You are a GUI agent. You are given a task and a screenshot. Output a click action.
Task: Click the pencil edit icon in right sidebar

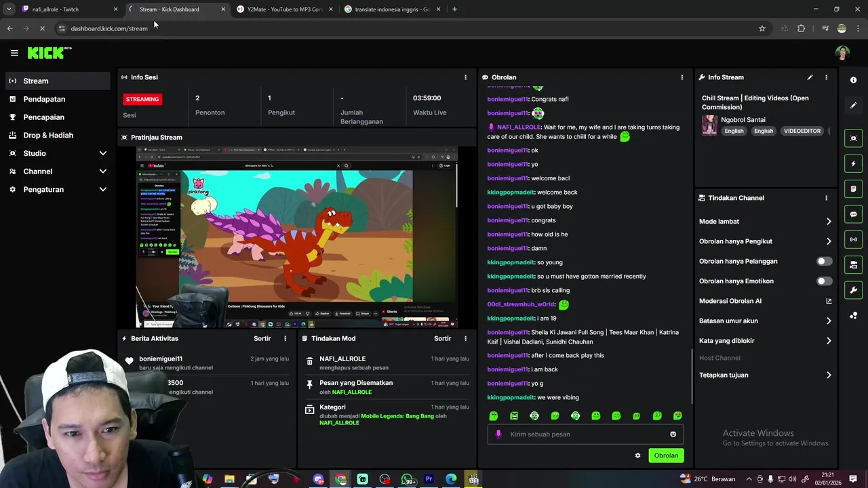pyautogui.click(x=853, y=105)
